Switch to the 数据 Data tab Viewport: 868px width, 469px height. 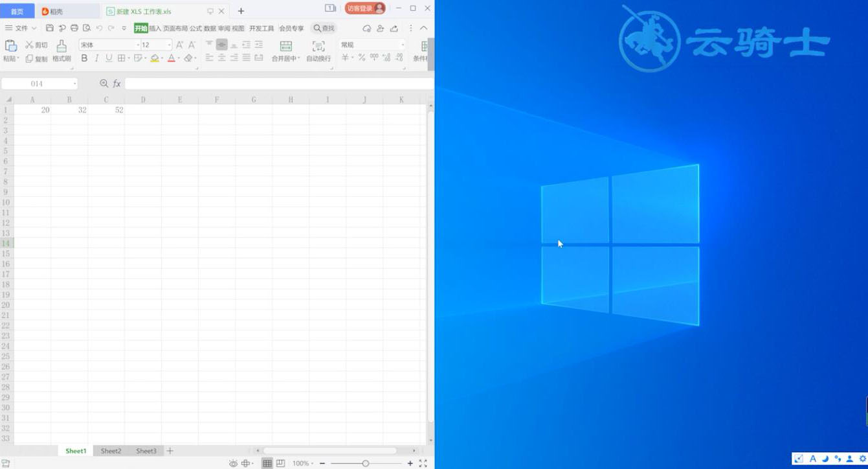coord(210,29)
